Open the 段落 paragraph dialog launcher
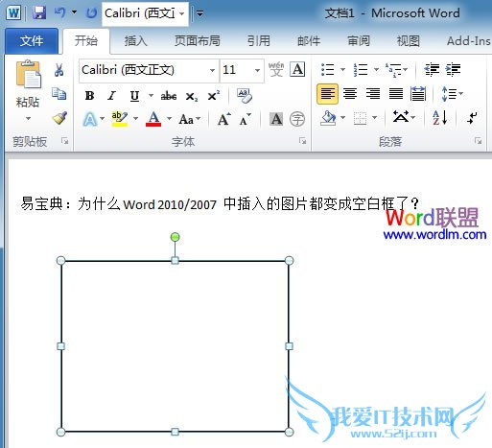Image resolution: width=492 pixels, height=448 pixels. click(x=478, y=141)
